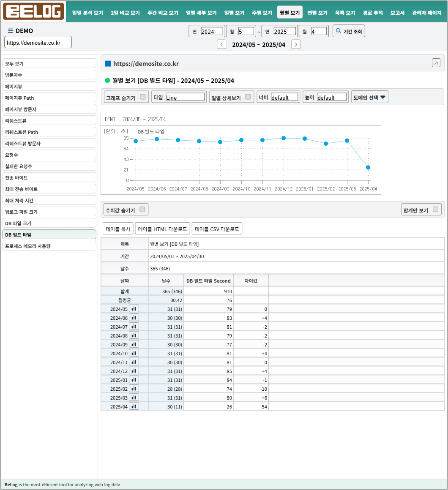The width and height of the screenshot is (448, 490).
Task: Switch to 일일 분석 보기 tab
Action: point(87,13)
